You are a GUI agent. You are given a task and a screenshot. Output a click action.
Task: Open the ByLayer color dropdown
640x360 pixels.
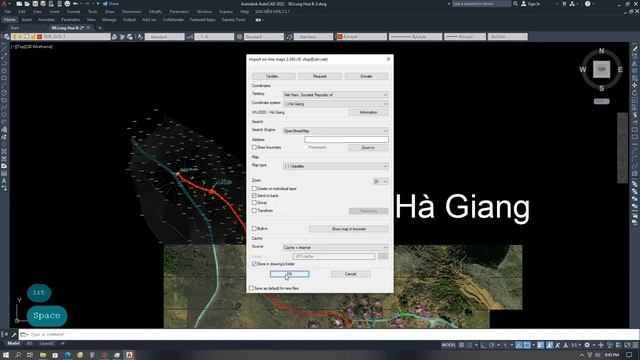coord(362,37)
